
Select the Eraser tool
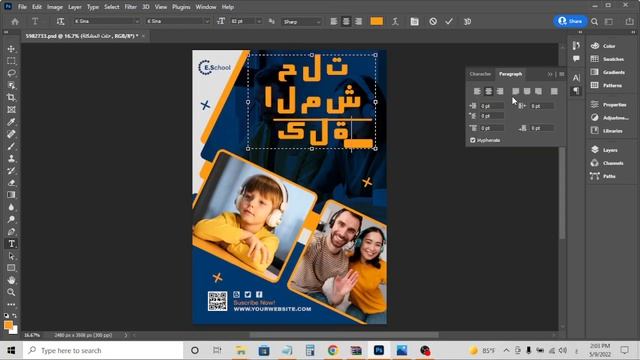[11, 183]
